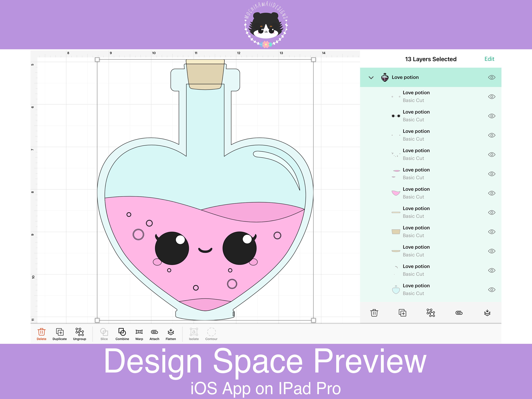The image size is (532, 399).
Task: Attach the selected layers
Action: coord(154,334)
